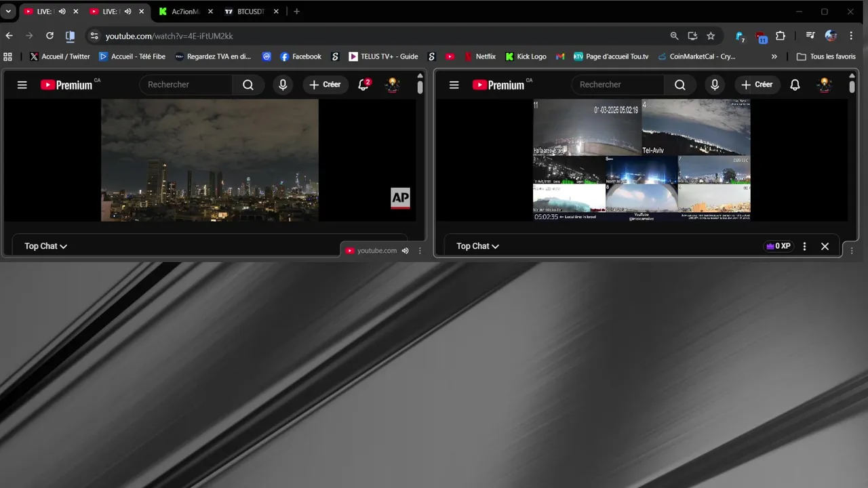This screenshot has width=868, height=488.
Task: Open a new browser tab
Action: [x=296, y=12]
